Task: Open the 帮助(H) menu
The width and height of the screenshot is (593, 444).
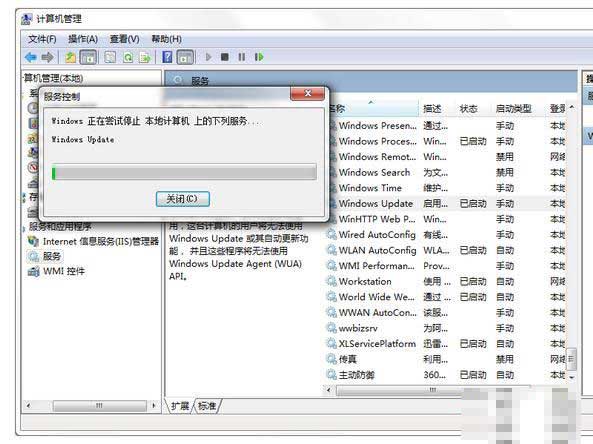Action: point(166,39)
